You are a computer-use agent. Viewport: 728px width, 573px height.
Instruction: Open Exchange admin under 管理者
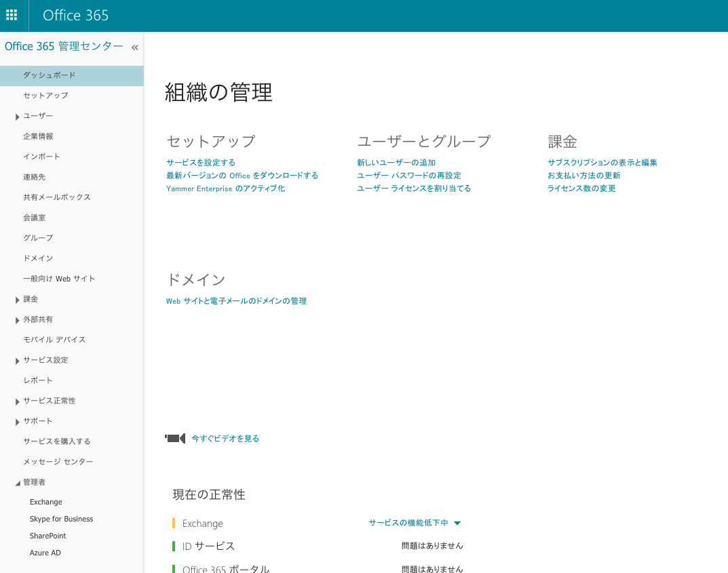click(x=46, y=502)
